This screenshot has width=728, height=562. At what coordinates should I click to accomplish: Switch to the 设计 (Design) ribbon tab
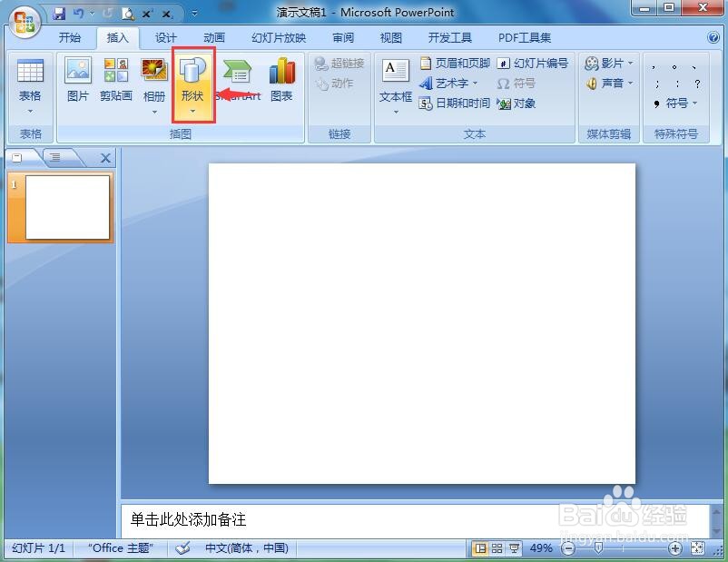click(164, 38)
